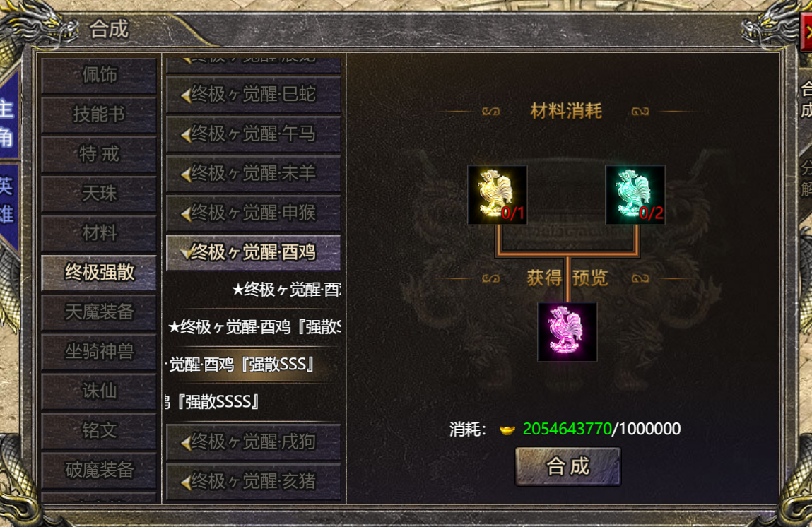Open the 铭文 tab

click(x=99, y=430)
